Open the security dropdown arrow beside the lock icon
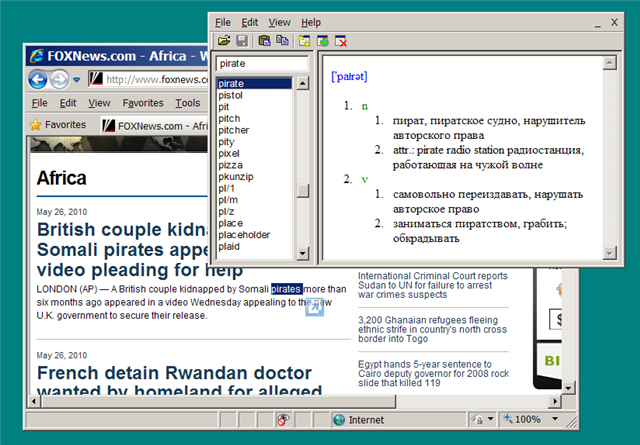The image size is (640, 445). click(x=490, y=419)
